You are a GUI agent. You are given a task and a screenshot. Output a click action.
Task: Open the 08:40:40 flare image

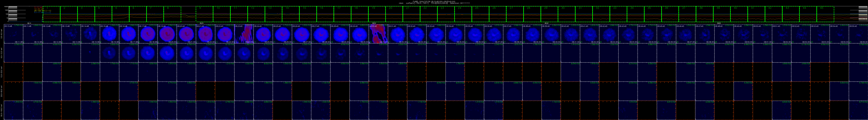pyautogui.click(x=570, y=34)
